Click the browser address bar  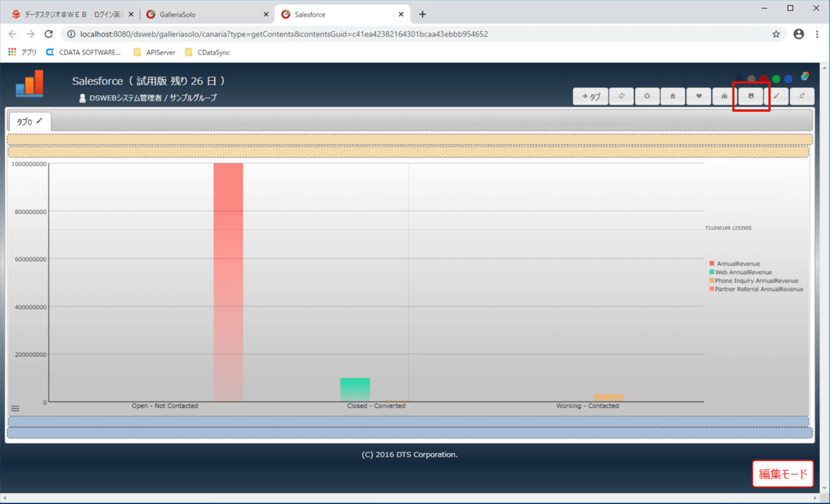(x=415, y=33)
